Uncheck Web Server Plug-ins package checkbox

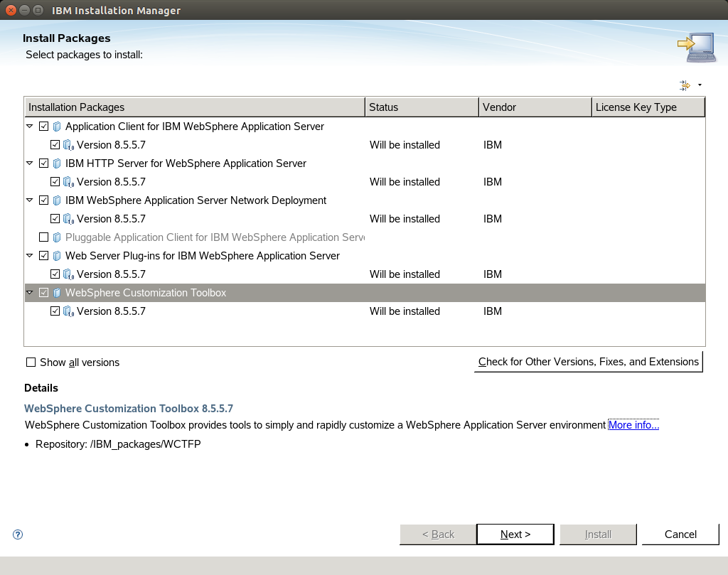[43, 256]
